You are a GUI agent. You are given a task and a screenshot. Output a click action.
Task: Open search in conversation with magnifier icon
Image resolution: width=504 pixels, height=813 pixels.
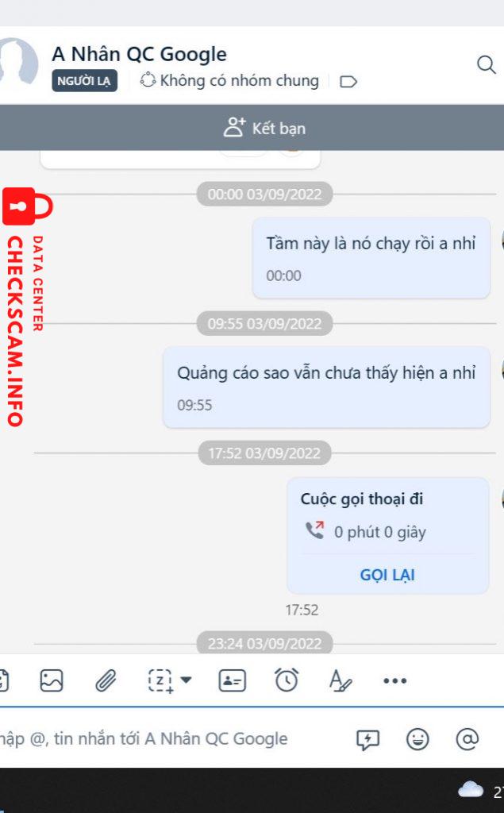[486, 65]
